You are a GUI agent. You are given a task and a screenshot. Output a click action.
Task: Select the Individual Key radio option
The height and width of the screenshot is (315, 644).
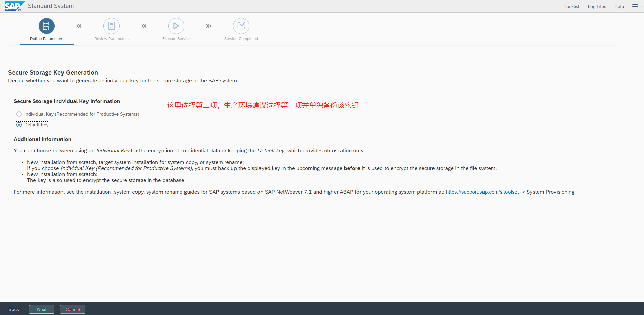click(x=19, y=114)
